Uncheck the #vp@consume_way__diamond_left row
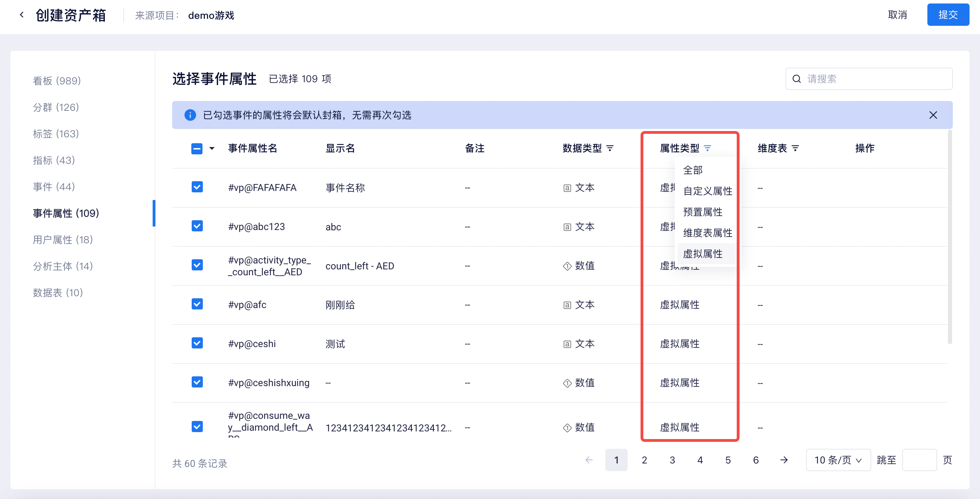 [197, 427]
